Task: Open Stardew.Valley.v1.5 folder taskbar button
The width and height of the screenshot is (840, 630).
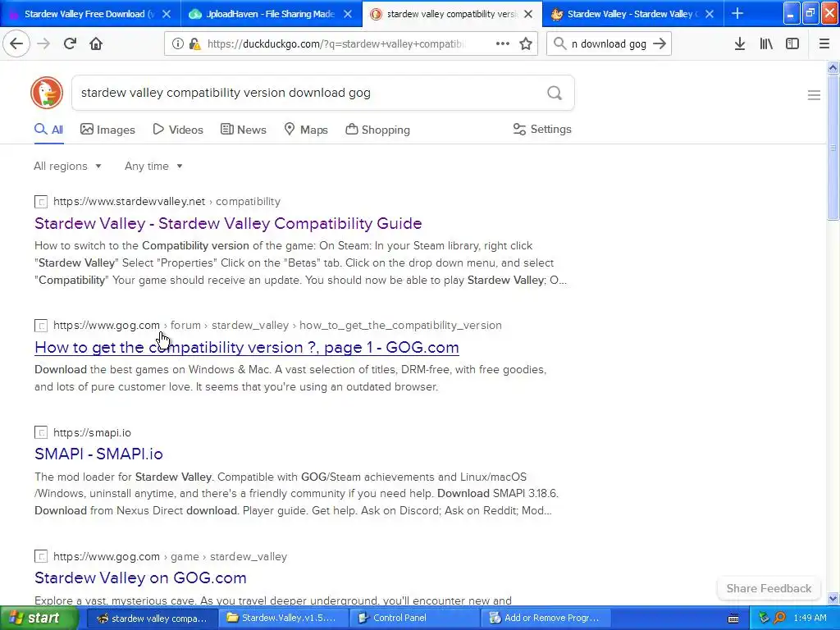Action: [282, 619]
